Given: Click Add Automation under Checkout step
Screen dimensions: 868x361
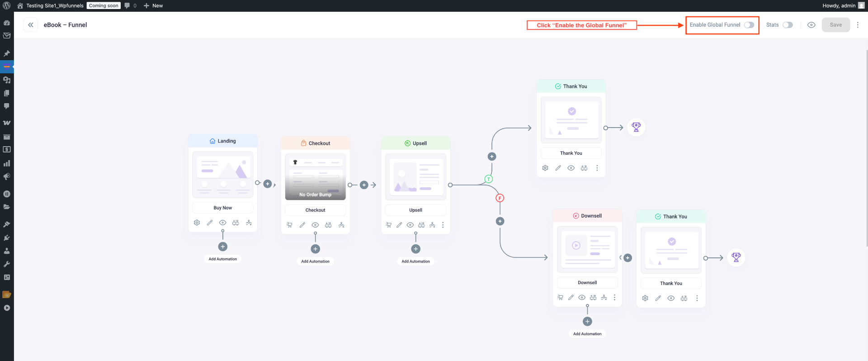Looking at the screenshot, I should pos(316,261).
